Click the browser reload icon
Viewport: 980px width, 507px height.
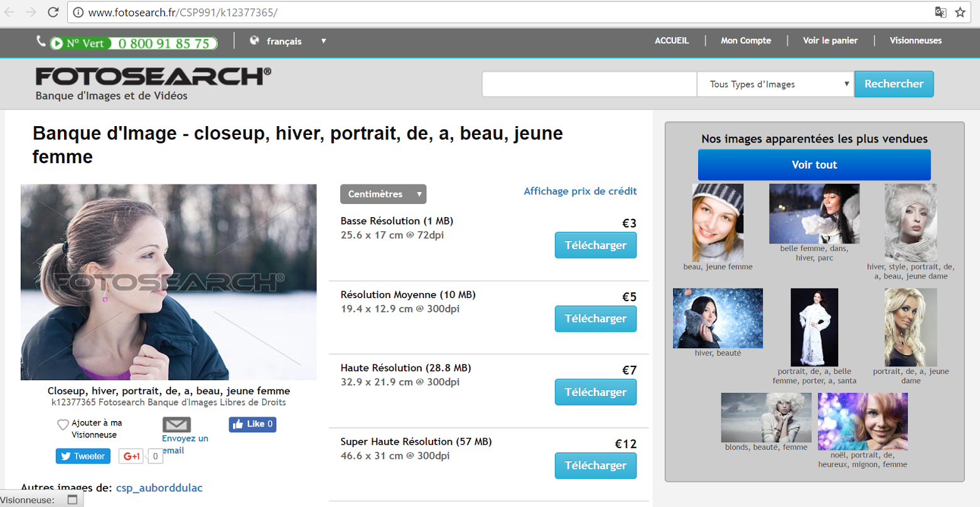pyautogui.click(x=53, y=12)
